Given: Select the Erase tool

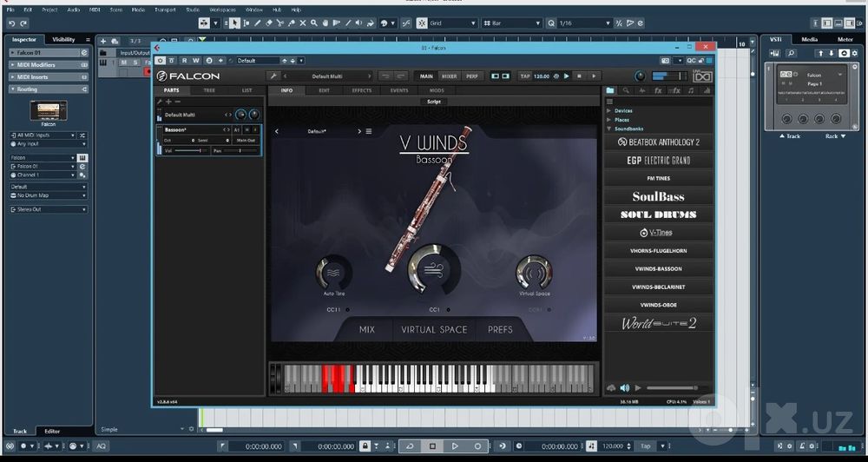Looking at the screenshot, I should [x=269, y=23].
